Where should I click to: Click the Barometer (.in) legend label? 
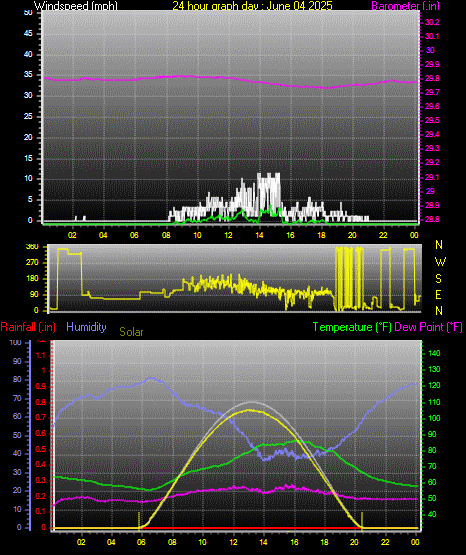[405, 6]
